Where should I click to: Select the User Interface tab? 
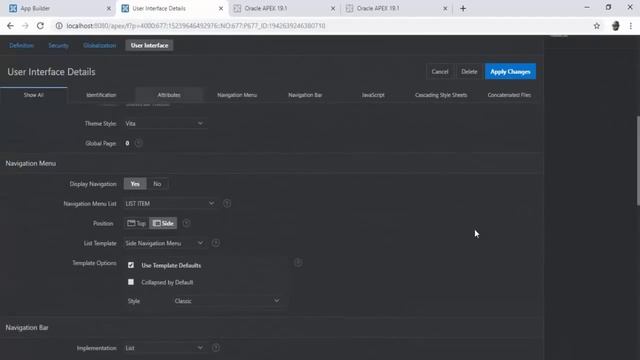click(x=149, y=45)
